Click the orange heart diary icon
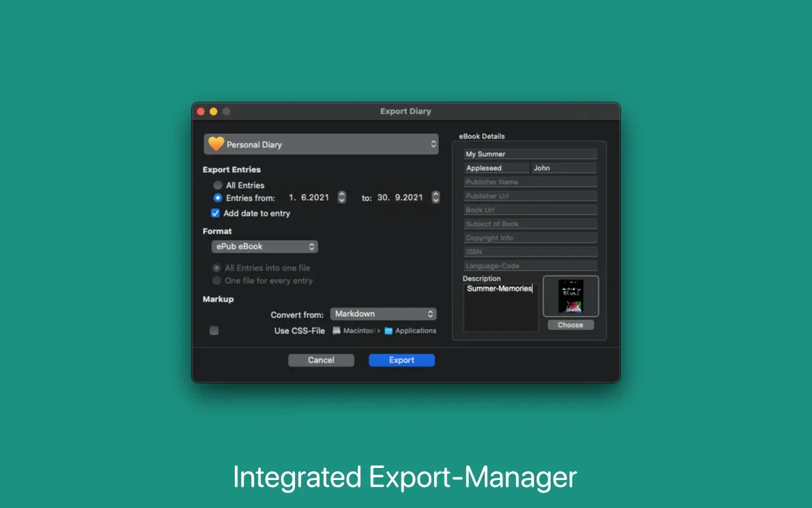 tap(216, 144)
